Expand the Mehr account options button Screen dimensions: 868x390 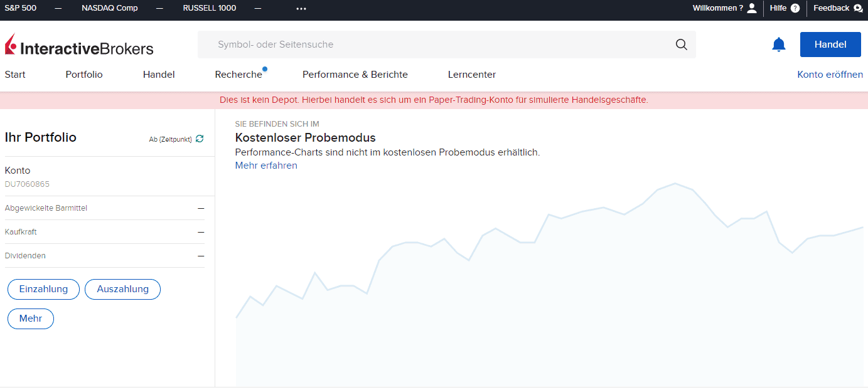[x=31, y=319]
